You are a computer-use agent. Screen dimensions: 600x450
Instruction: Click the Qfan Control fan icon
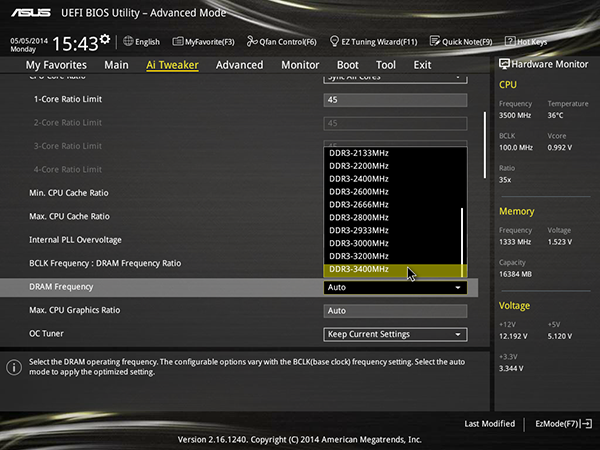point(252,41)
